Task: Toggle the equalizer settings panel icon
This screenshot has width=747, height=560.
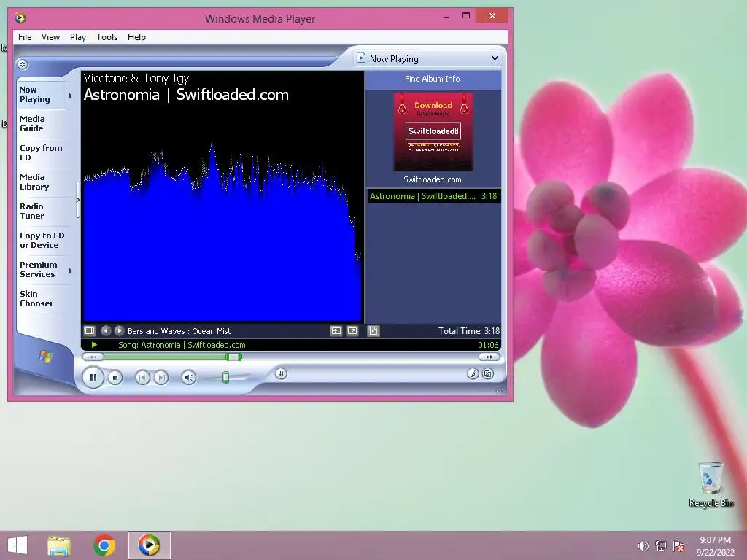Action: tap(336, 330)
